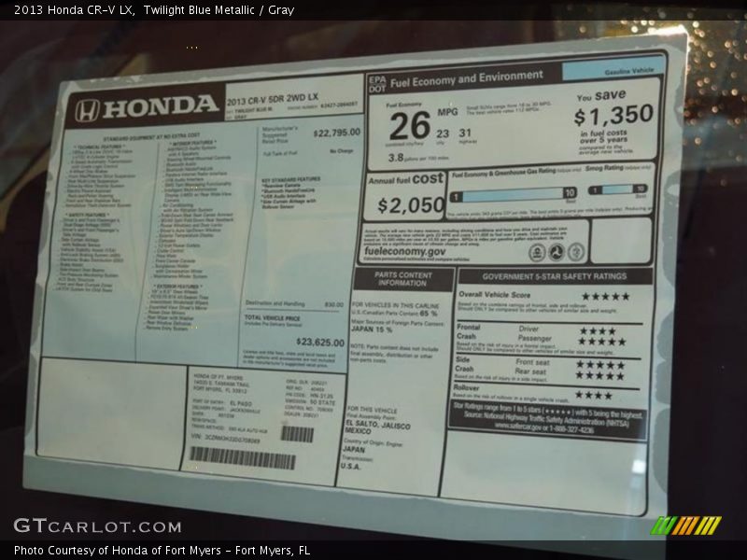Click the VIN number line
Viewport: 747px width, 560px height.
(225, 439)
